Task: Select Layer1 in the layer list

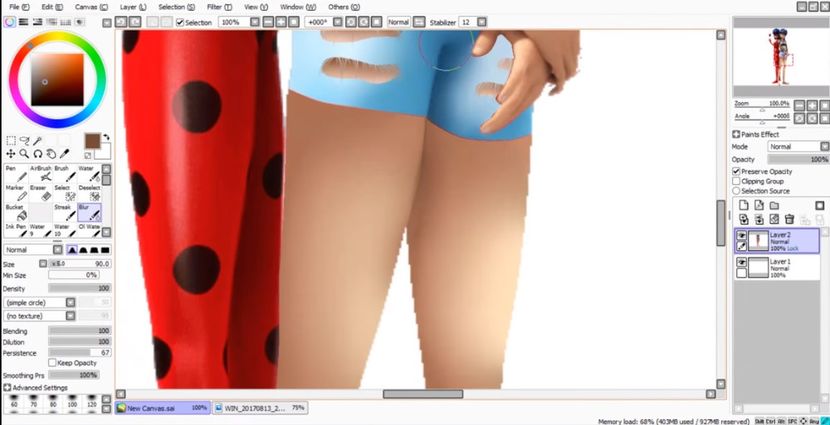Action: [x=777, y=268]
